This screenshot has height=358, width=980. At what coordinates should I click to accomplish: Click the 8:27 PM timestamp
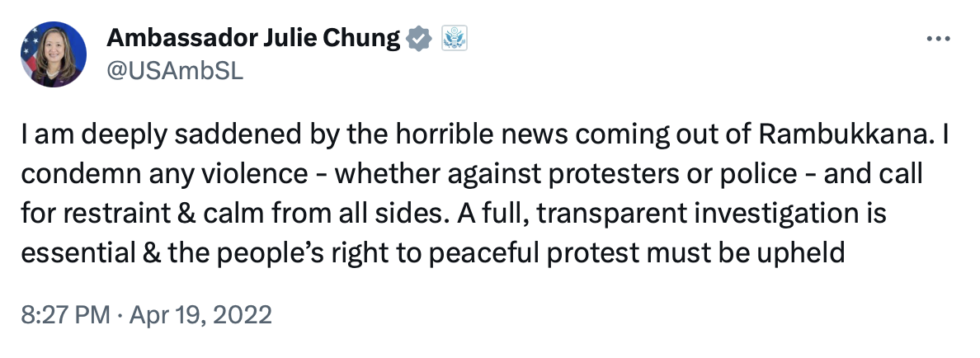pyautogui.click(x=66, y=314)
